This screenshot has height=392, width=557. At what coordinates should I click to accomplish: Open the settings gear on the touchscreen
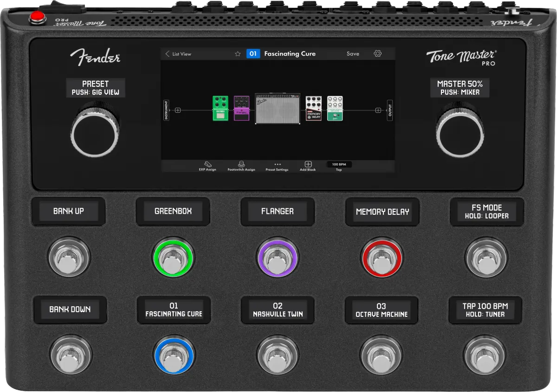377,54
